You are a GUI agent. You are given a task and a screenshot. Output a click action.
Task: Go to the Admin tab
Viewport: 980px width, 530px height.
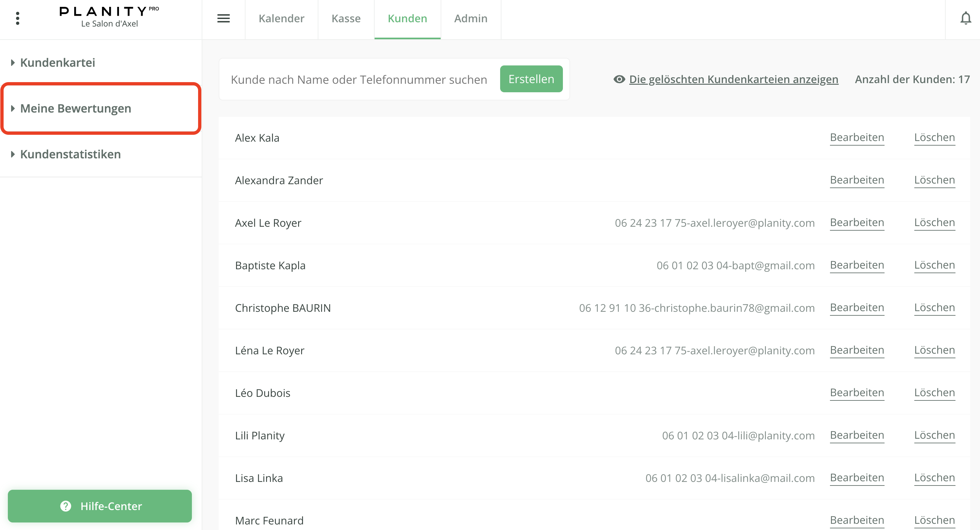coord(471,18)
